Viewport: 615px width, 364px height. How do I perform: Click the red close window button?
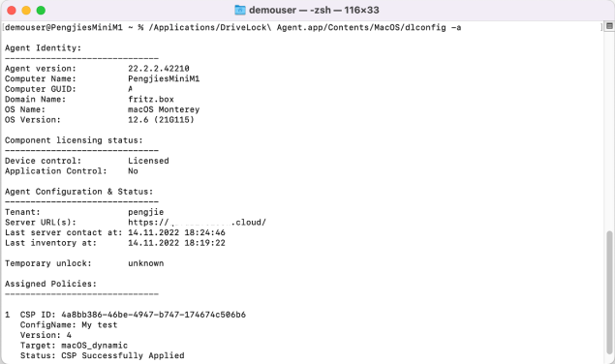12,11
